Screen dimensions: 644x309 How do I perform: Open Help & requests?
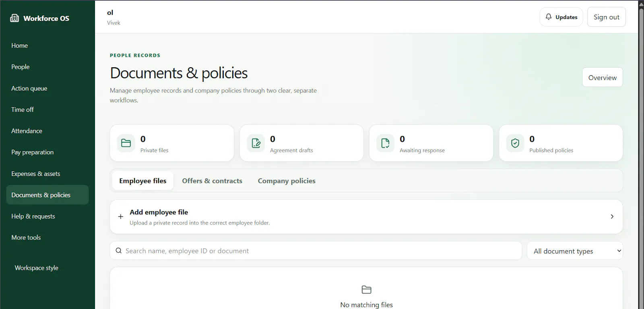[x=47, y=216]
